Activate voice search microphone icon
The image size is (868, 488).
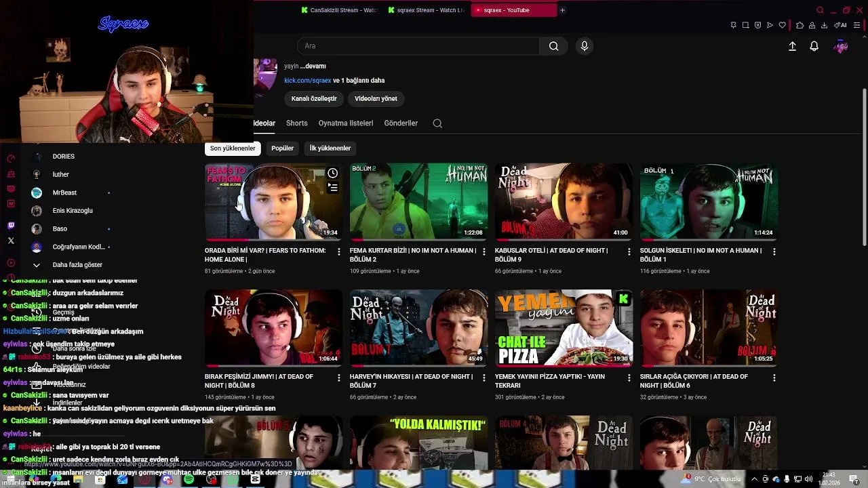point(585,46)
